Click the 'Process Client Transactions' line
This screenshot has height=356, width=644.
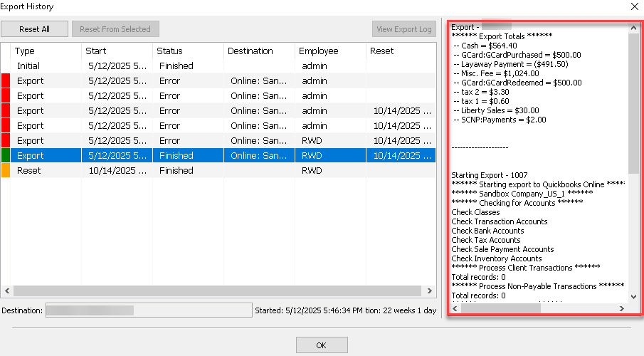click(526, 268)
